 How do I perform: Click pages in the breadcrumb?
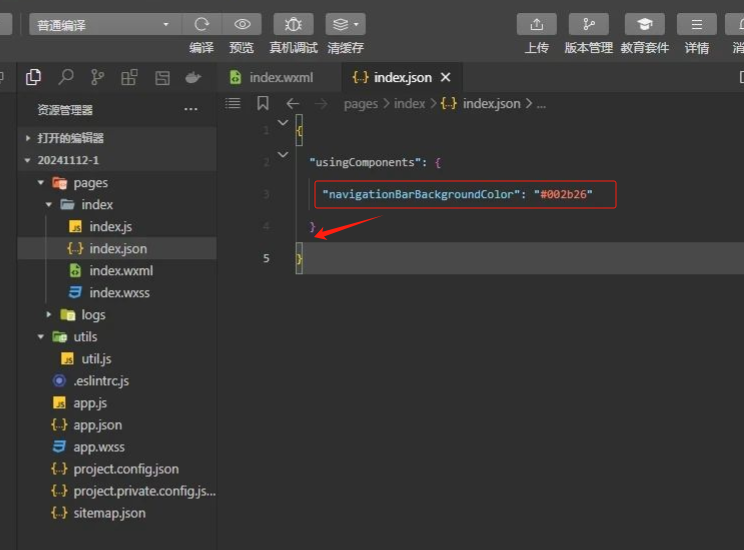tap(361, 104)
